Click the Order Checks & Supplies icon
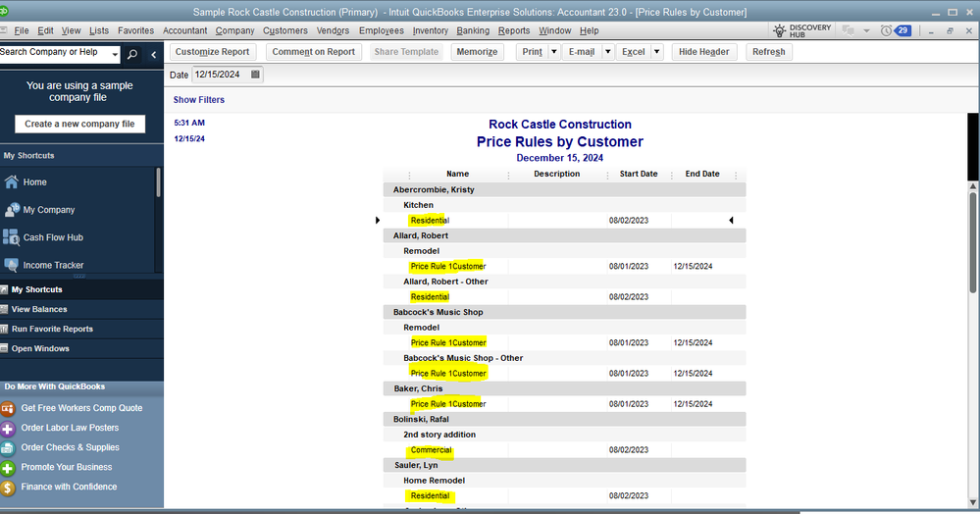 tap(8, 447)
